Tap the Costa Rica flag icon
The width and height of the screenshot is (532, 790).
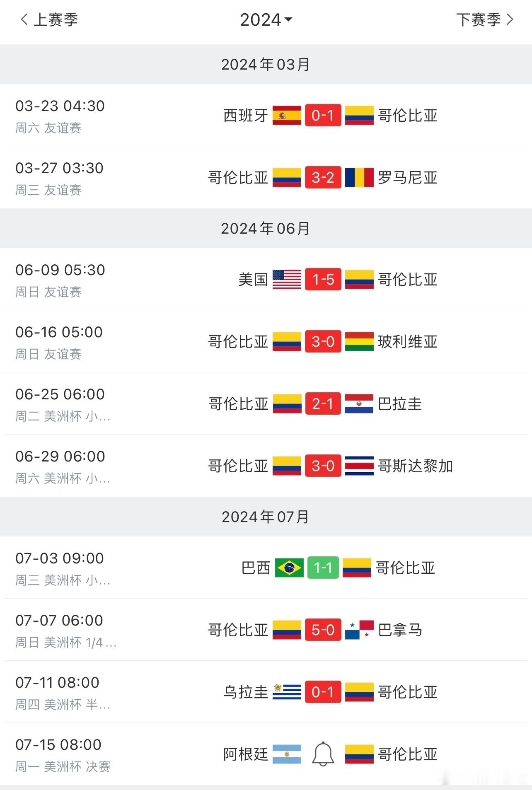(x=359, y=466)
